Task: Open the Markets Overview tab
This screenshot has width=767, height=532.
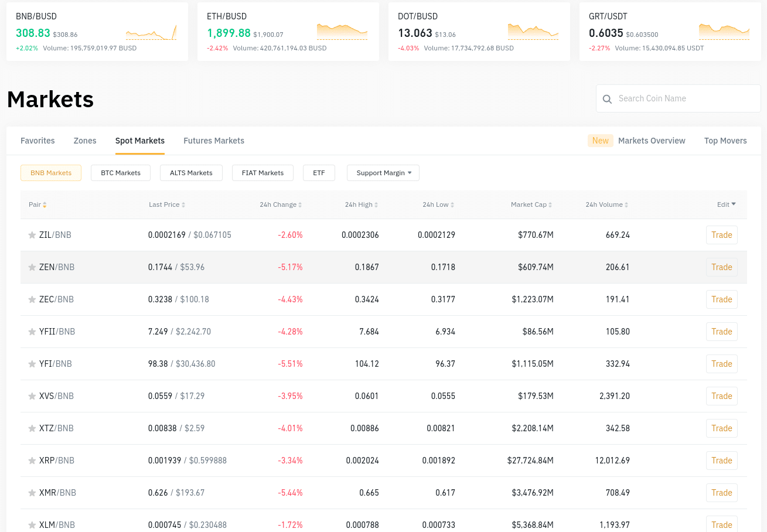Action: pyautogui.click(x=652, y=141)
